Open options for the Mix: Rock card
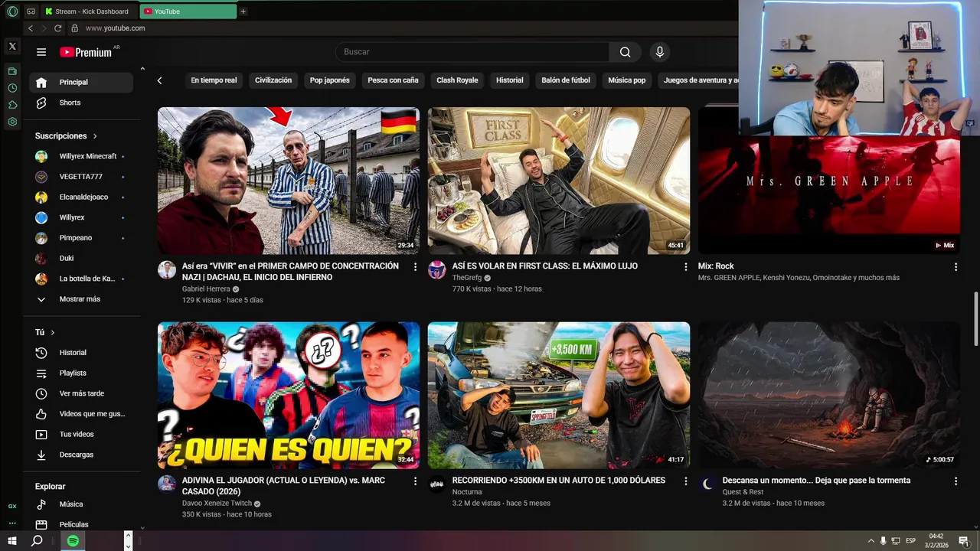The height and width of the screenshot is (551, 980). (x=955, y=267)
